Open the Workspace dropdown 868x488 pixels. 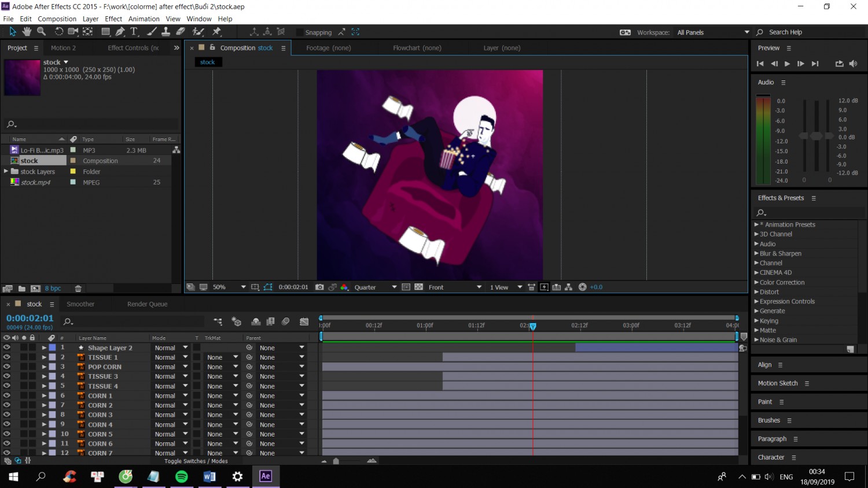[713, 32]
